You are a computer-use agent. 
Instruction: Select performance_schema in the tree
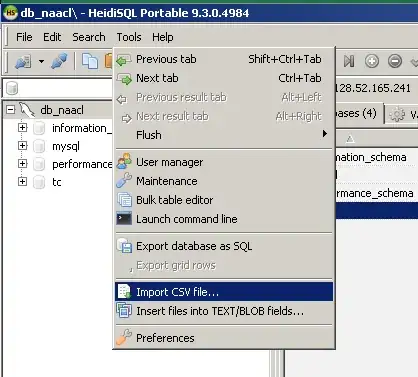[82, 164]
